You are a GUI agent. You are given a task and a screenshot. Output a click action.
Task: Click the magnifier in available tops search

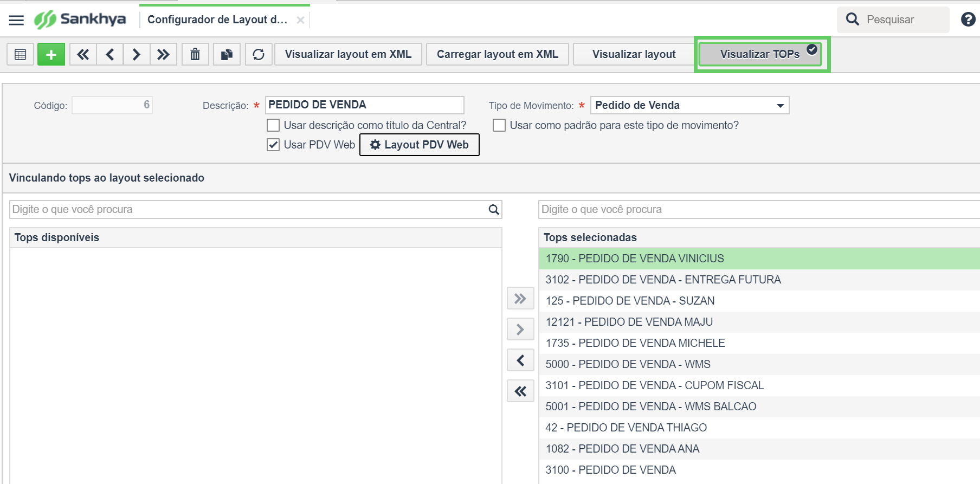[x=494, y=210]
